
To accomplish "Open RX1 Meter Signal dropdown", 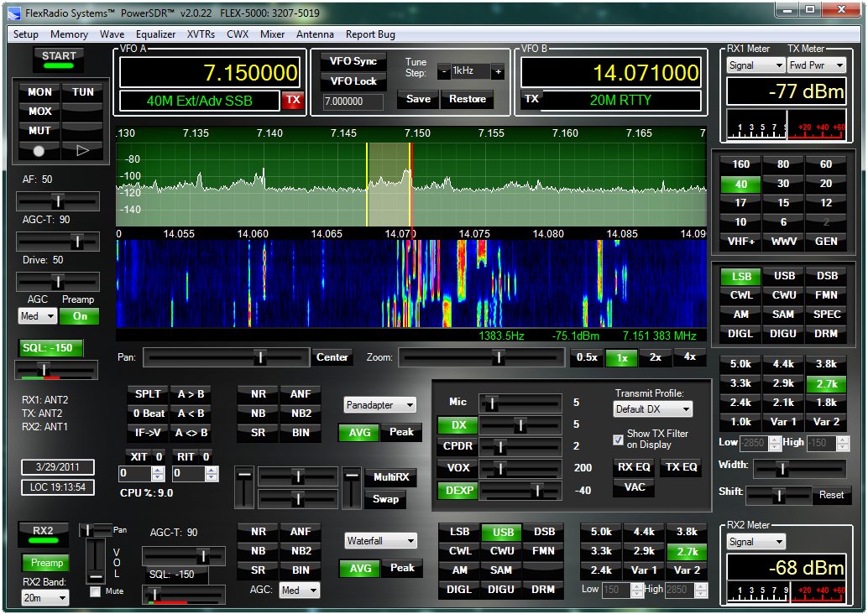I will tap(755, 65).
